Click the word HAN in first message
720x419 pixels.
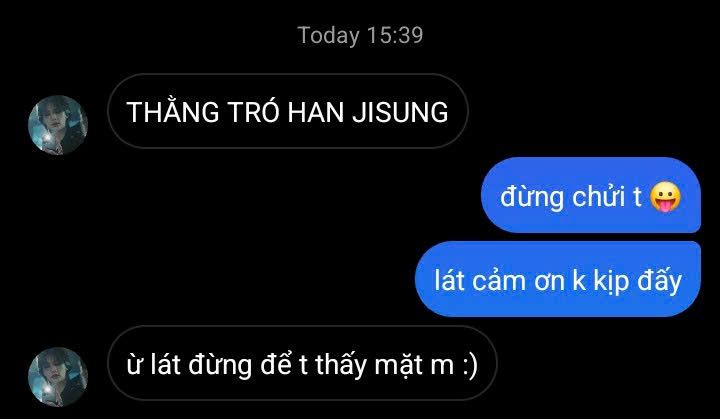(316, 112)
